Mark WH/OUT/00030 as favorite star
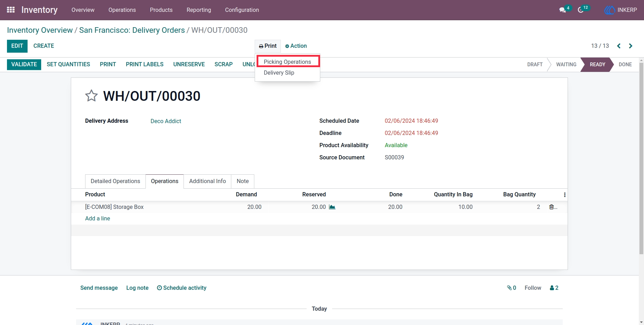The height and width of the screenshot is (325, 644). (91, 96)
